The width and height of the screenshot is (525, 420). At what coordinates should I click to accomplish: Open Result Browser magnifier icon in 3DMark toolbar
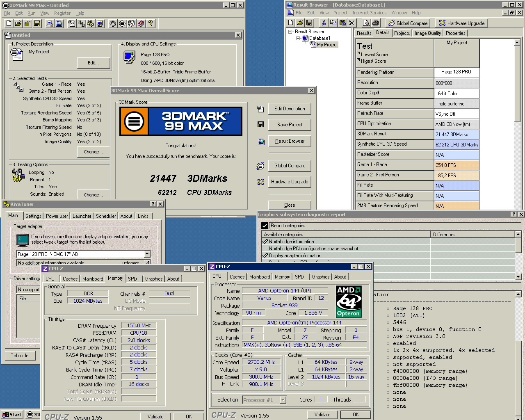(x=59, y=23)
